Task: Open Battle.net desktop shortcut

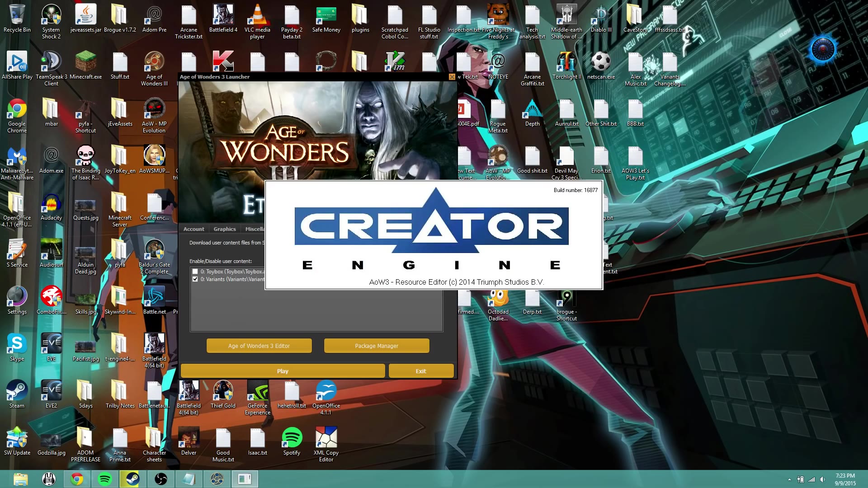Action: click(154, 300)
